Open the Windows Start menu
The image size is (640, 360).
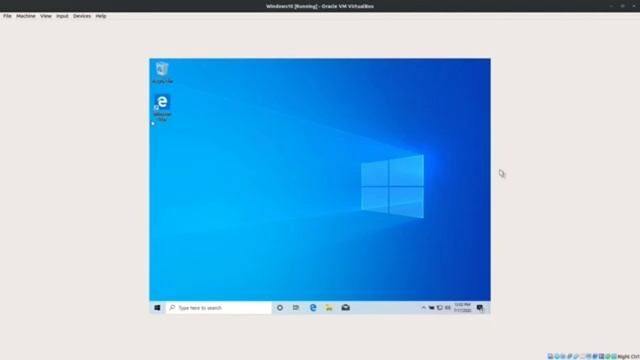click(157, 308)
